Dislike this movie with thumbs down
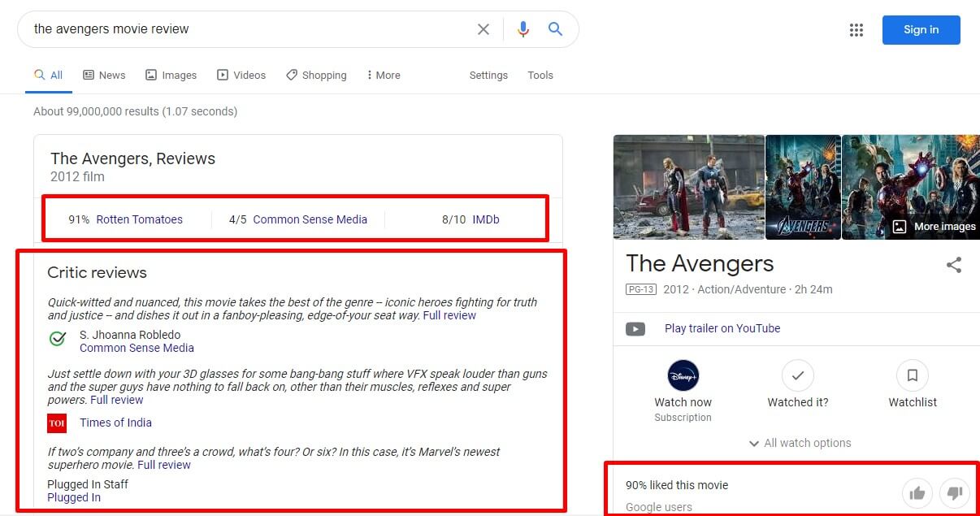Screen dimensions: 980x516 (x=955, y=492)
